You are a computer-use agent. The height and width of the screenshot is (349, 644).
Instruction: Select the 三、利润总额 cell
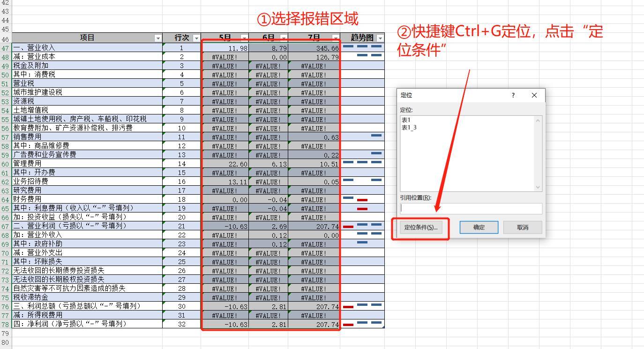[x=87, y=306]
